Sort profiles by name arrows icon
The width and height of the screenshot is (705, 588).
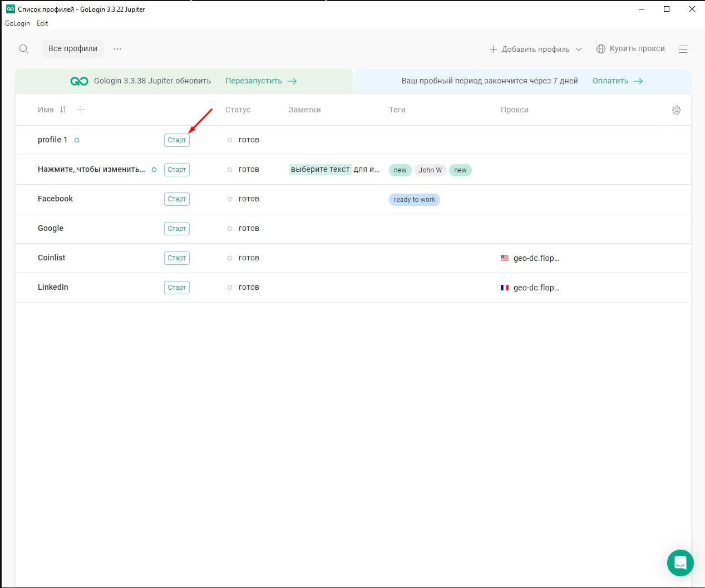(63, 110)
